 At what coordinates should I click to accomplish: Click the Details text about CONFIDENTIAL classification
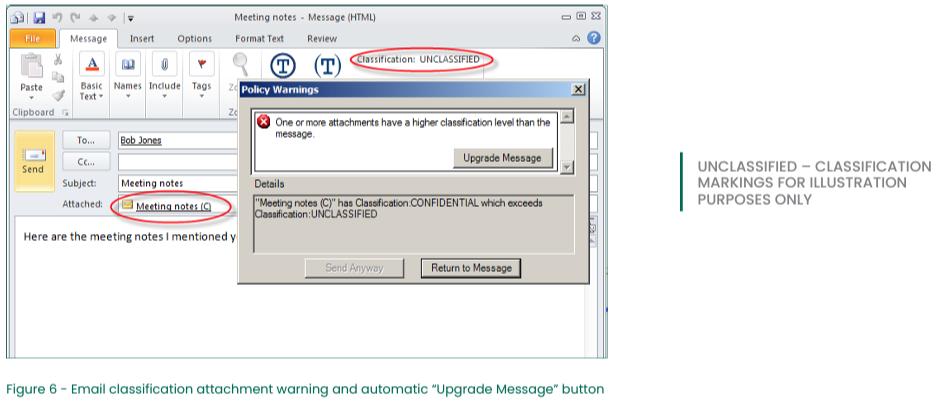pos(399,208)
